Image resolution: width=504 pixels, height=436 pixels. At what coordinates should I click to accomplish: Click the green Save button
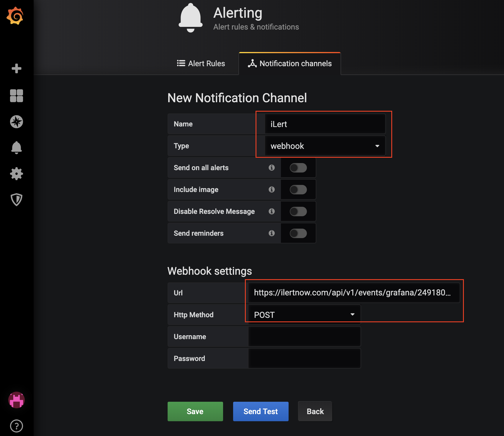[195, 411]
